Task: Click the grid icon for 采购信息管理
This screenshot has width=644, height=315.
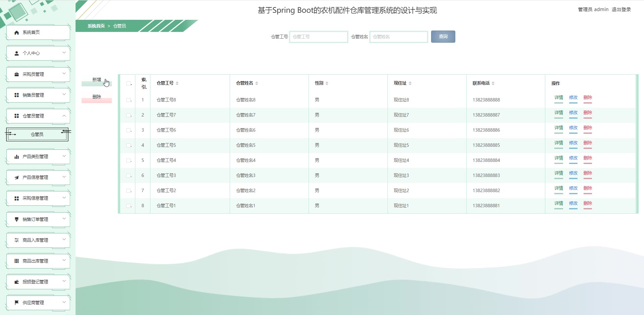Action: click(16, 198)
